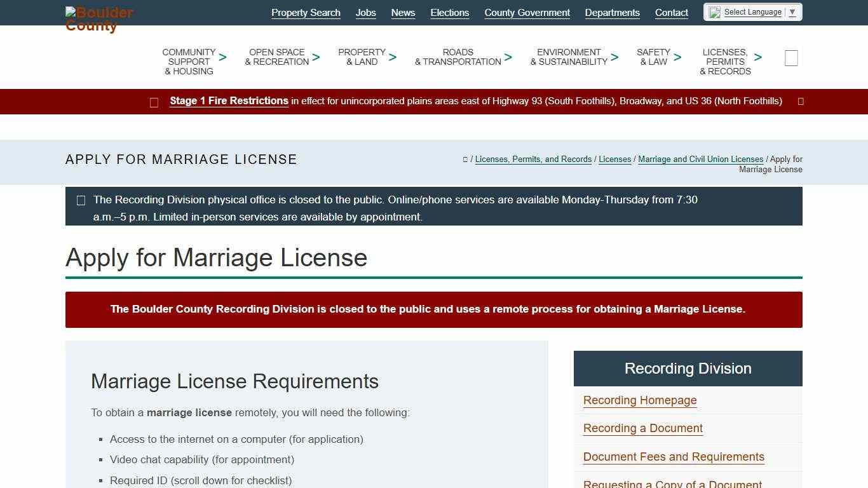Image resolution: width=868 pixels, height=488 pixels.
Task: Dismiss the fire restrictions banner via its close icon
Action: tap(800, 101)
